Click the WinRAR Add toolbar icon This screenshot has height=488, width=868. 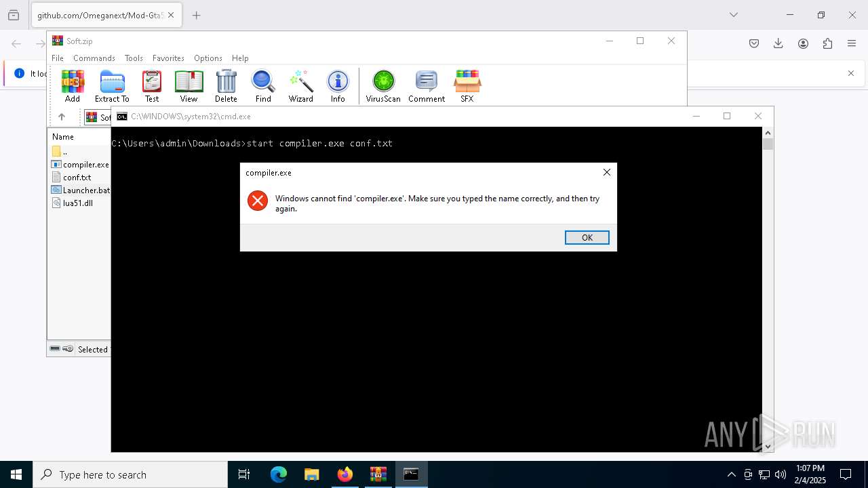73,86
